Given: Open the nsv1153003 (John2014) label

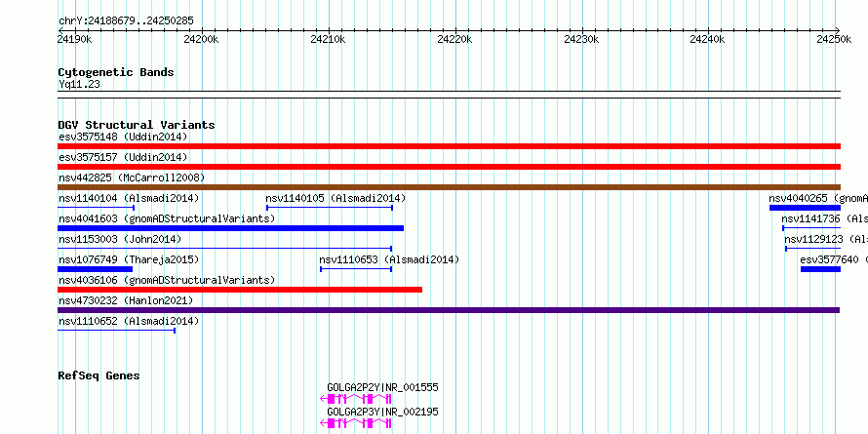Looking at the screenshot, I should coord(120,239).
